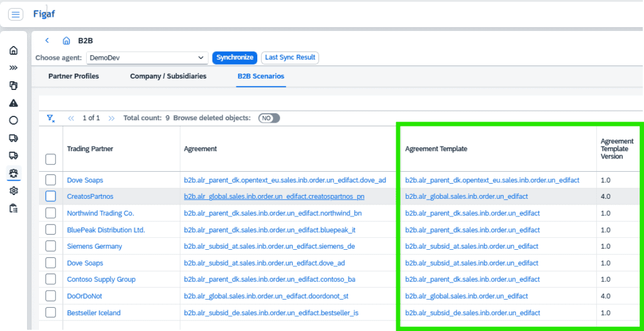Go to first page double-left arrows
This screenshot has width=644, height=331.
click(71, 118)
